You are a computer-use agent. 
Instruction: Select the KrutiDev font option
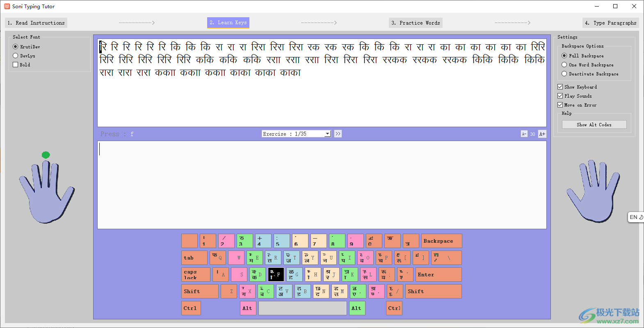click(26, 47)
